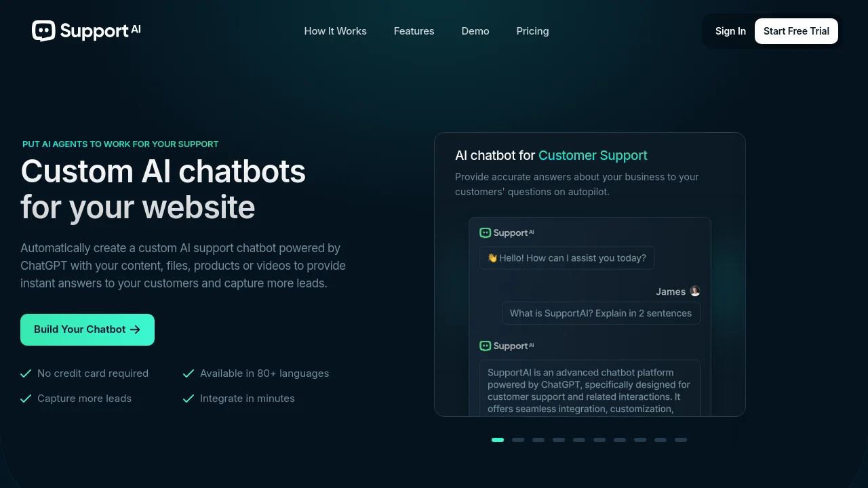Click the SupportAI logo above the hello message
This screenshot has height=488, width=868.
(507, 232)
